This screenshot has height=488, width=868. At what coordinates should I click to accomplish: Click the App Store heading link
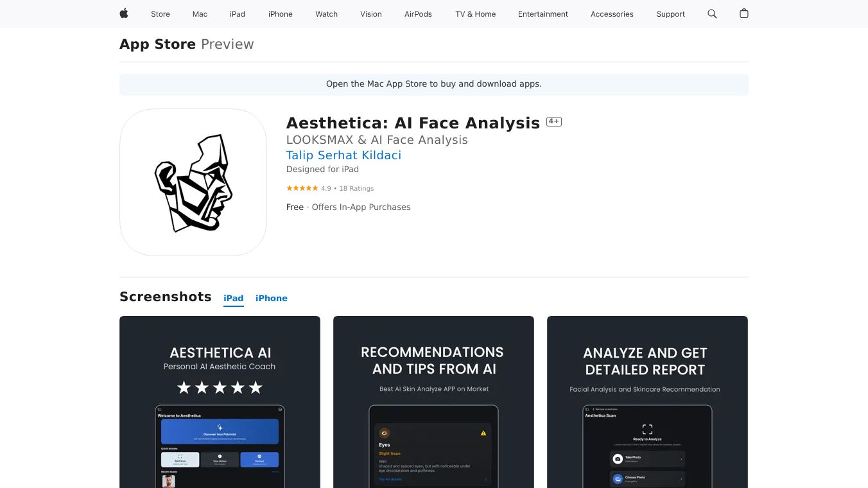tap(157, 44)
